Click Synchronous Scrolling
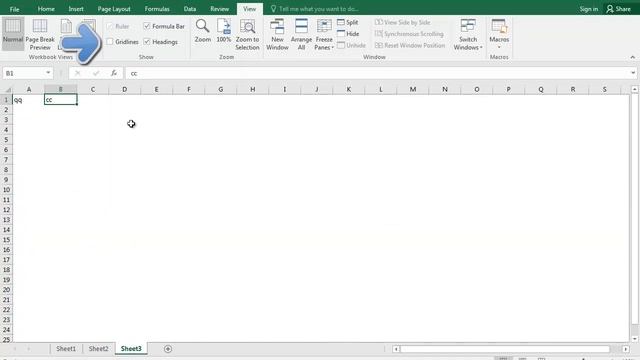This screenshot has width=640, height=360. tap(409, 34)
